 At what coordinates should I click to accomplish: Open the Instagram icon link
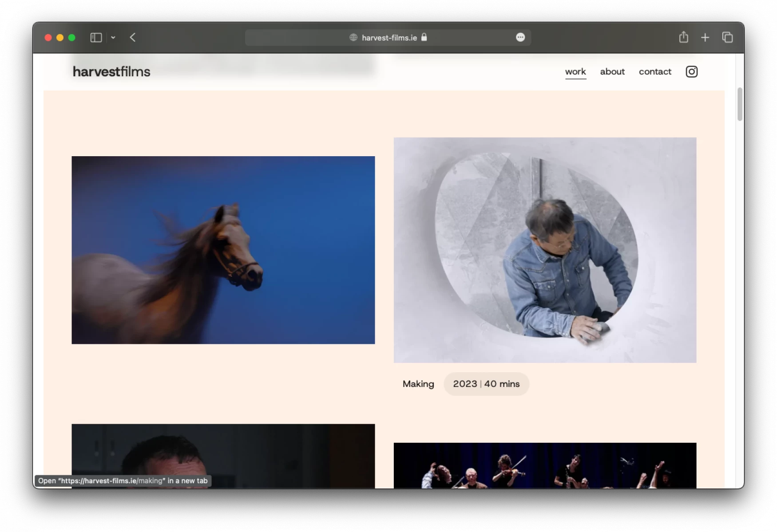click(691, 71)
